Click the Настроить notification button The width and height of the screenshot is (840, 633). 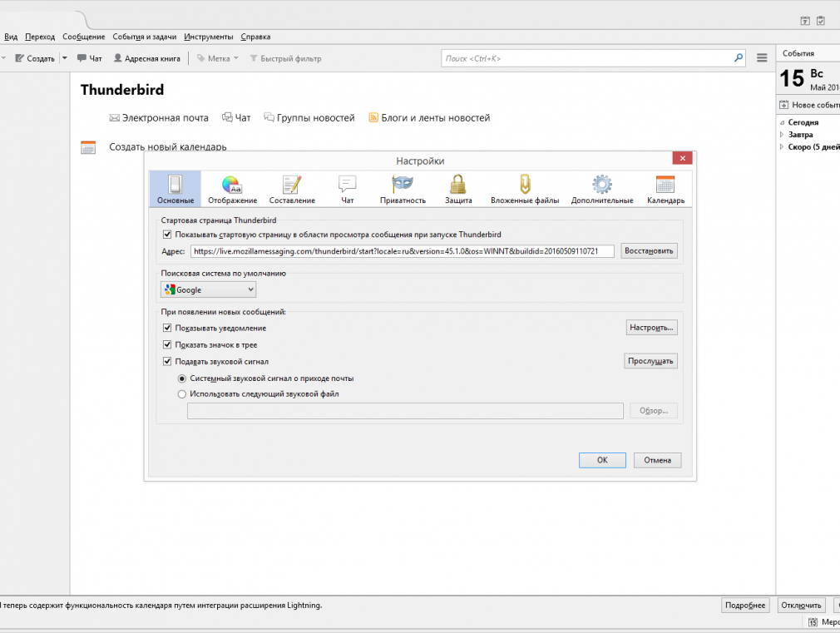click(651, 328)
